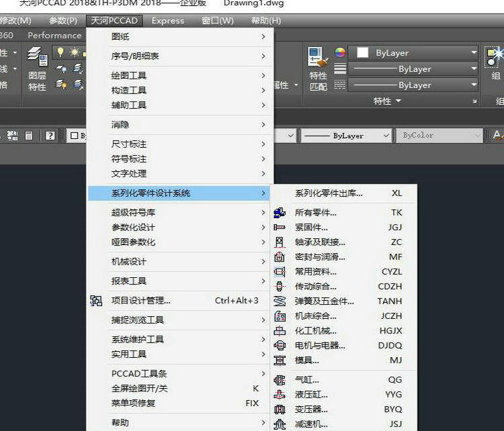Click the 机床综合 machine tool icon
Image resolution: width=504 pixels, height=431 pixels.
point(280,316)
